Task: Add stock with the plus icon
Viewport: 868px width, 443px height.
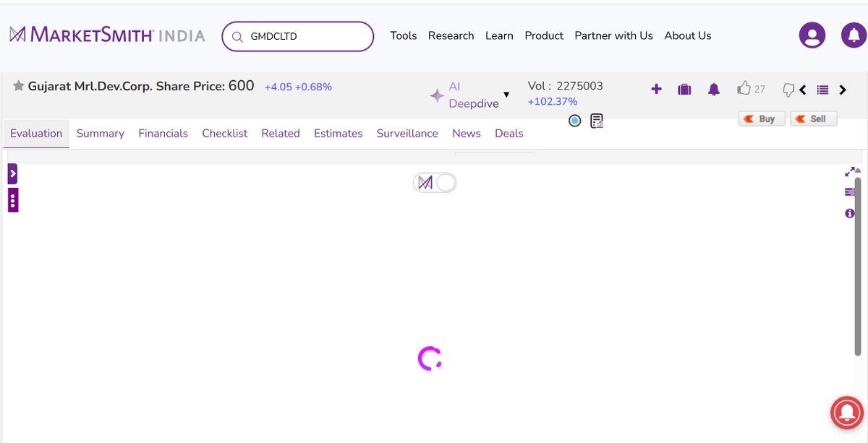Action: (656, 89)
